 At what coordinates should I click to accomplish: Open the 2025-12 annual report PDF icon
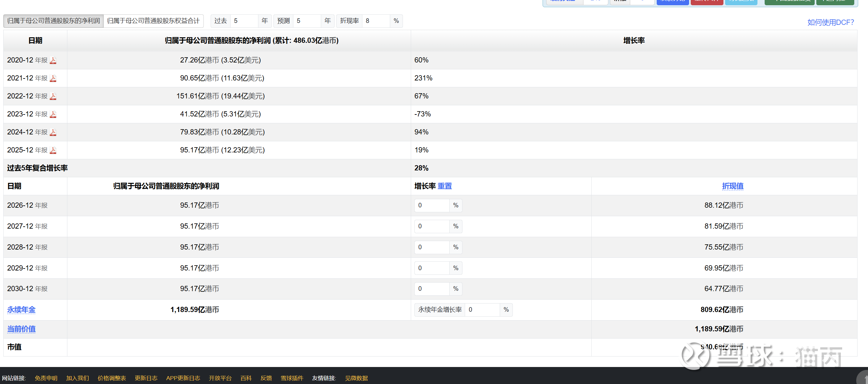pos(53,150)
